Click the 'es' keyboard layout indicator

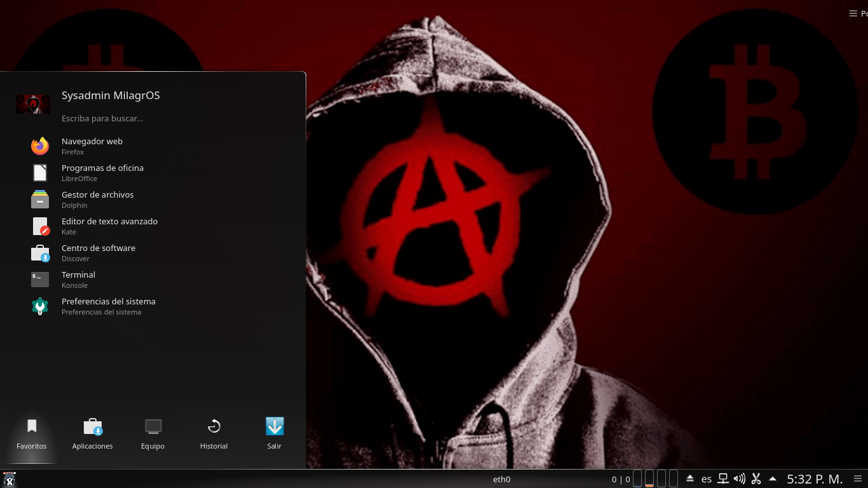tap(707, 479)
